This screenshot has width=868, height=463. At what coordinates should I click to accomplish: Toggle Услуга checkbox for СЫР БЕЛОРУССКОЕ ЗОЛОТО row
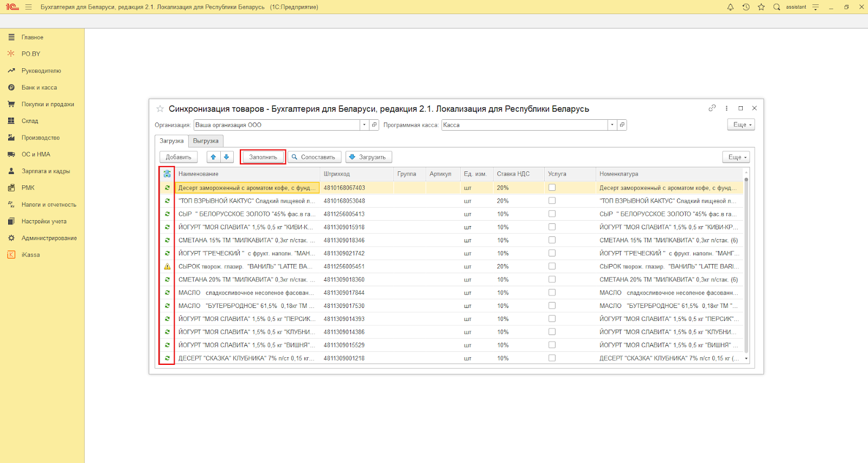[552, 214]
